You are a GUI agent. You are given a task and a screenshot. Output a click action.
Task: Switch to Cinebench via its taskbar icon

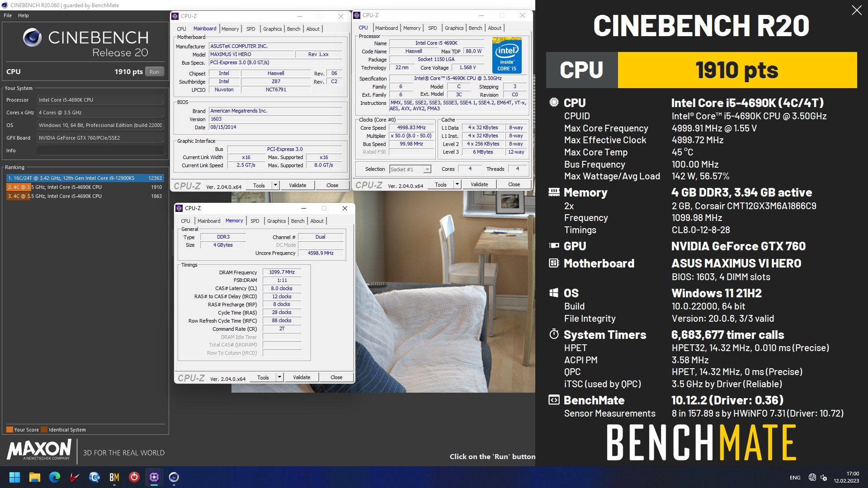click(174, 477)
